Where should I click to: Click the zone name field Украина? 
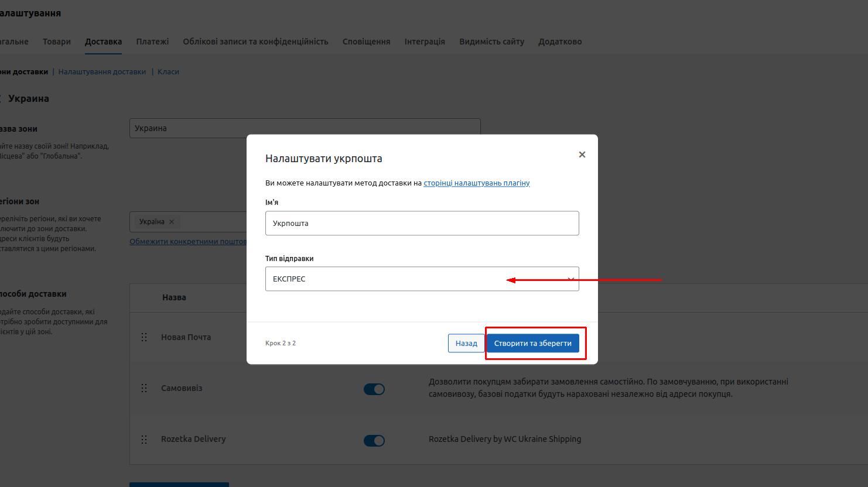pyautogui.click(x=305, y=128)
